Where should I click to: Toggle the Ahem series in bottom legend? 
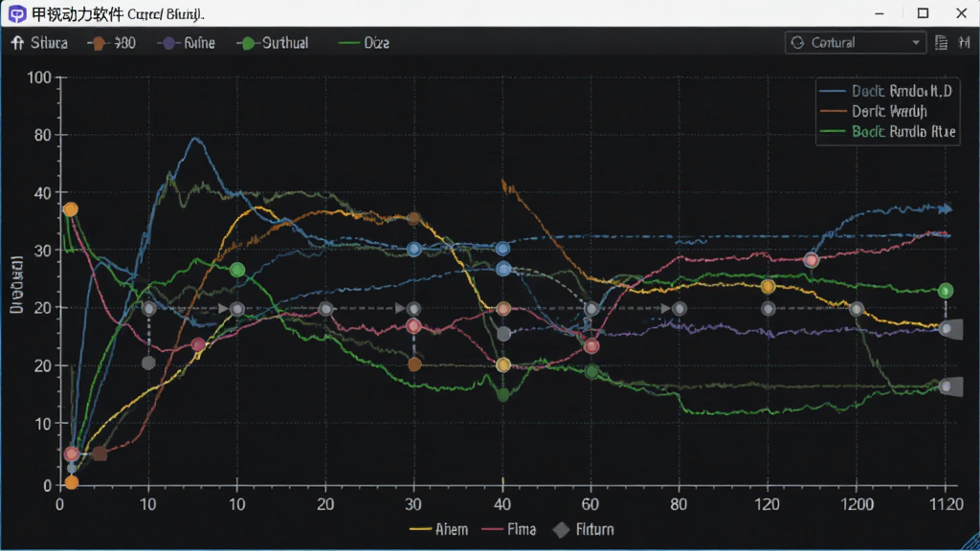tap(438, 530)
